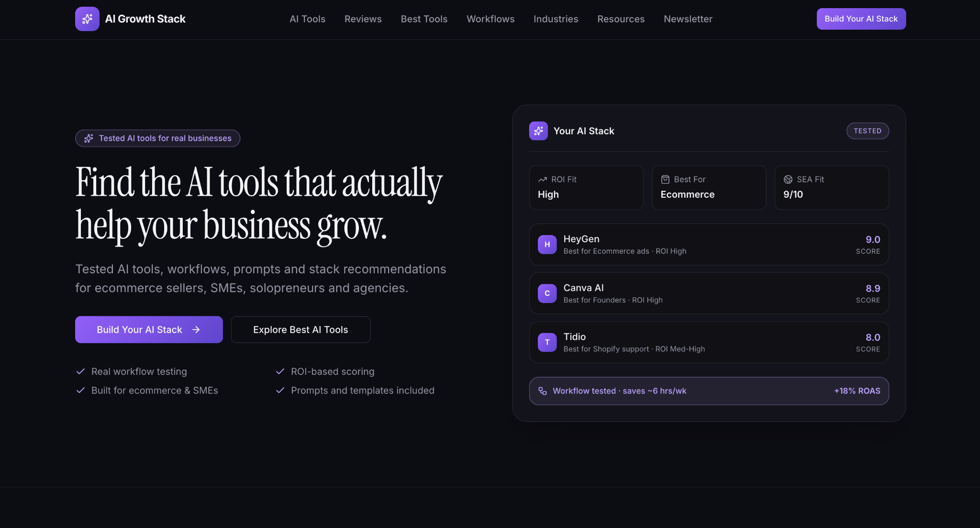Click the AI Growth Stack sparkle logo icon

pos(87,19)
